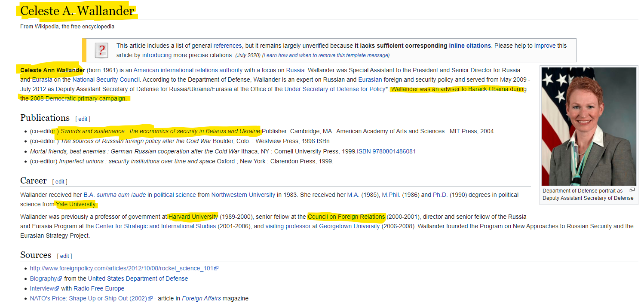Edit the Career section
644x303 pixels.
tap(60, 182)
